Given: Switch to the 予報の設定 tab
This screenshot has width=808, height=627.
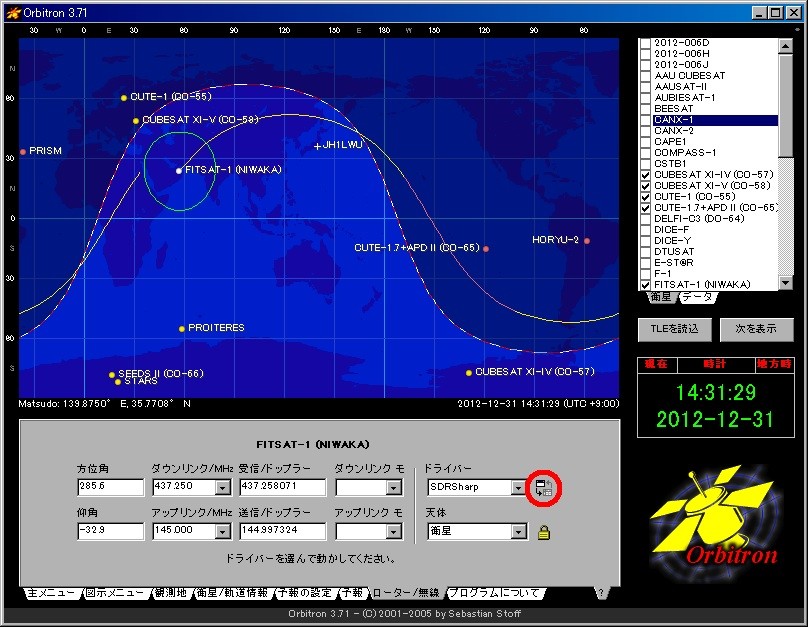Looking at the screenshot, I should (x=305, y=593).
